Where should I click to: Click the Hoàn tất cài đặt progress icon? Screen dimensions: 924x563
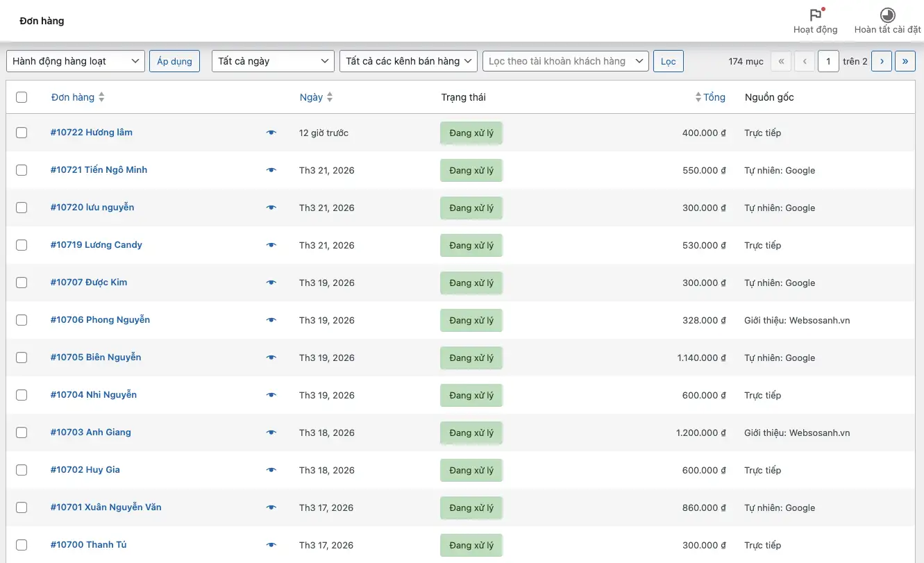(x=887, y=16)
